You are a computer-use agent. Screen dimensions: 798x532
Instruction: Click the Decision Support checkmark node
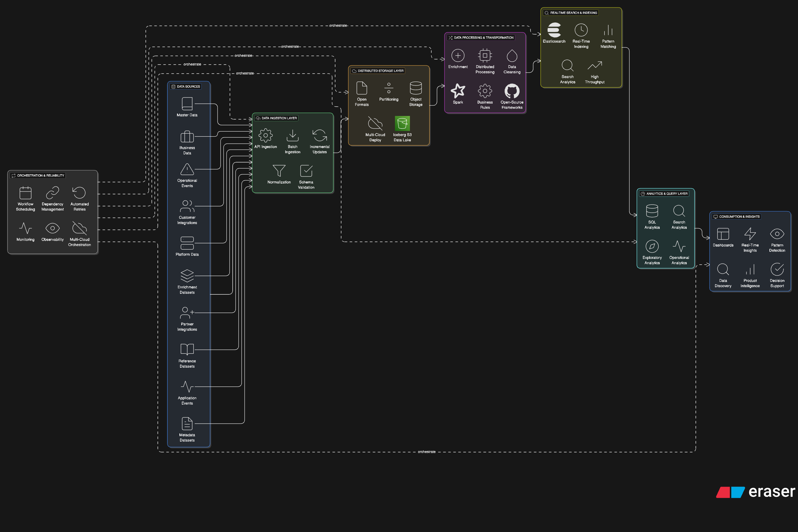pos(777,269)
